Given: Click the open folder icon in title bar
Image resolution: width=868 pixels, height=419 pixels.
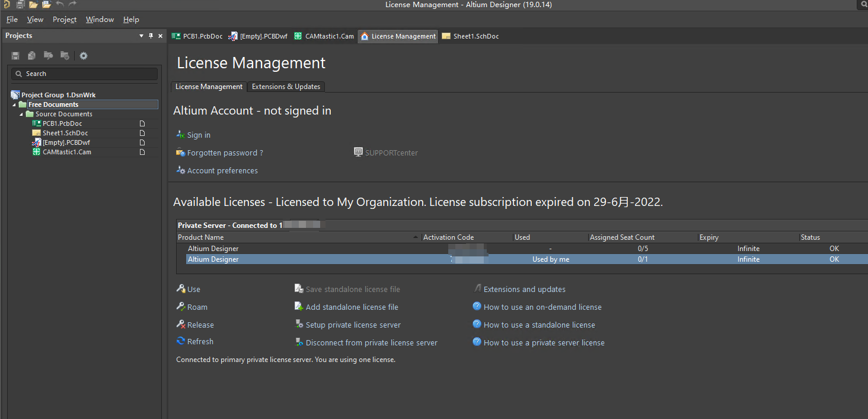Looking at the screenshot, I should (x=34, y=5).
